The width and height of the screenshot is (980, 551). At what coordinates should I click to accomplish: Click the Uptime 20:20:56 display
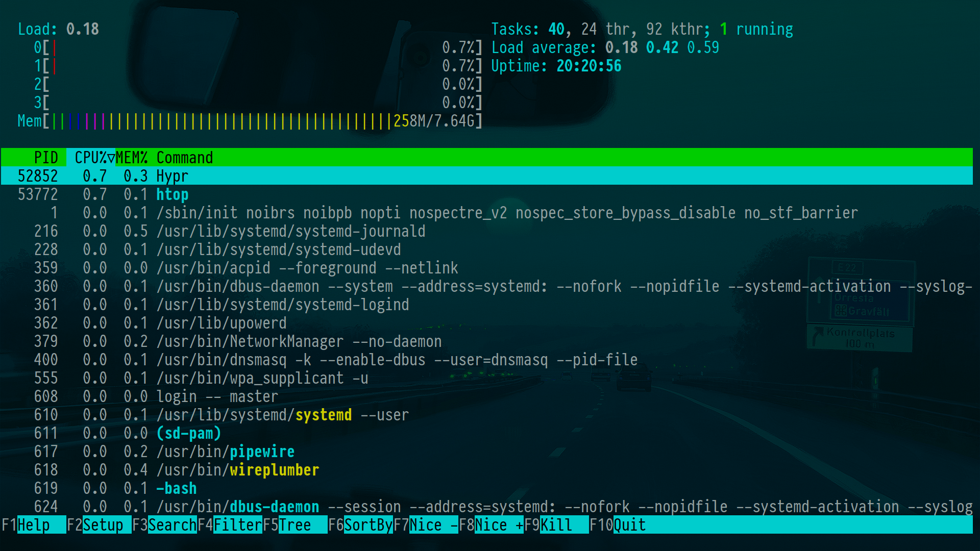click(556, 65)
